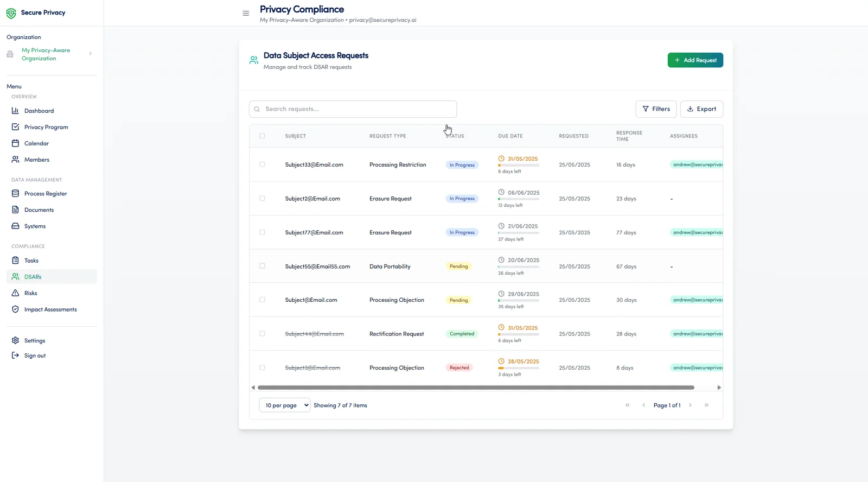Click the users icon beside Data Subject Access Requests heading
The image size is (868, 482).
[253, 60]
